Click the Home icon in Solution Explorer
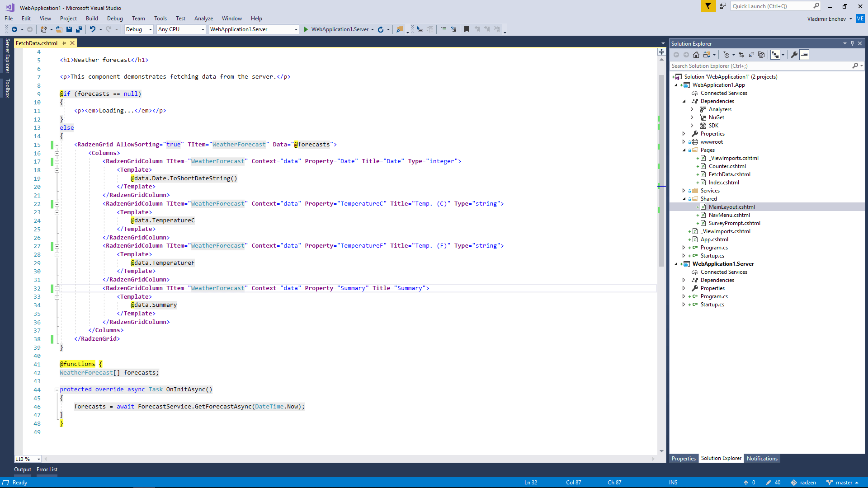The height and width of the screenshot is (488, 868). click(696, 55)
